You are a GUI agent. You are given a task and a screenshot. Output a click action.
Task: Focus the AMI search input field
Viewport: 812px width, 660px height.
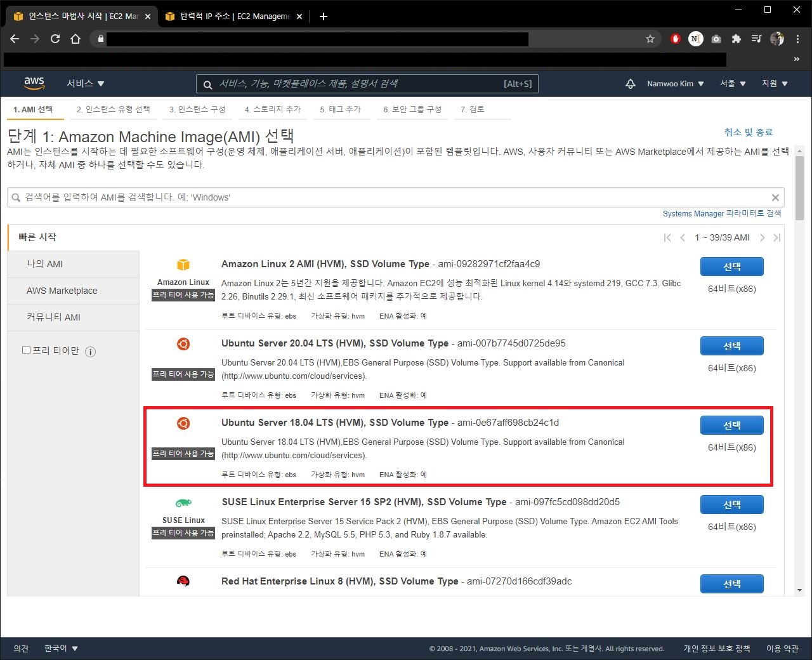coord(396,197)
